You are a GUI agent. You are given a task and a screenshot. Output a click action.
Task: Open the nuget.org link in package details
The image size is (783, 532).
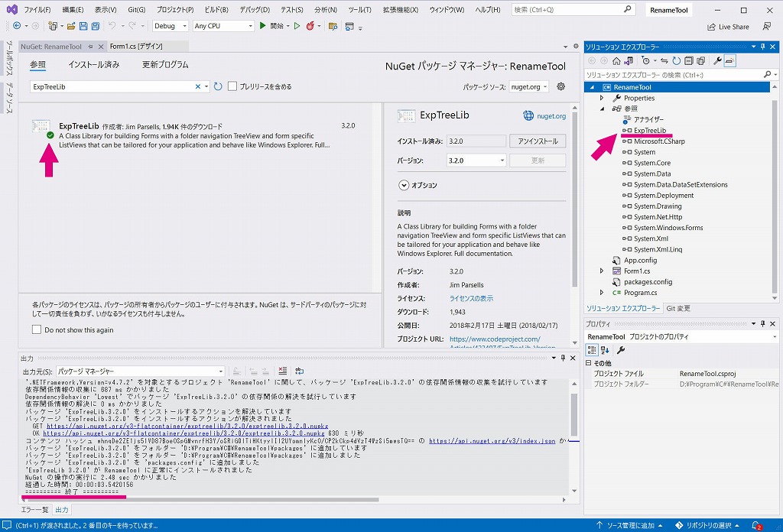point(551,115)
